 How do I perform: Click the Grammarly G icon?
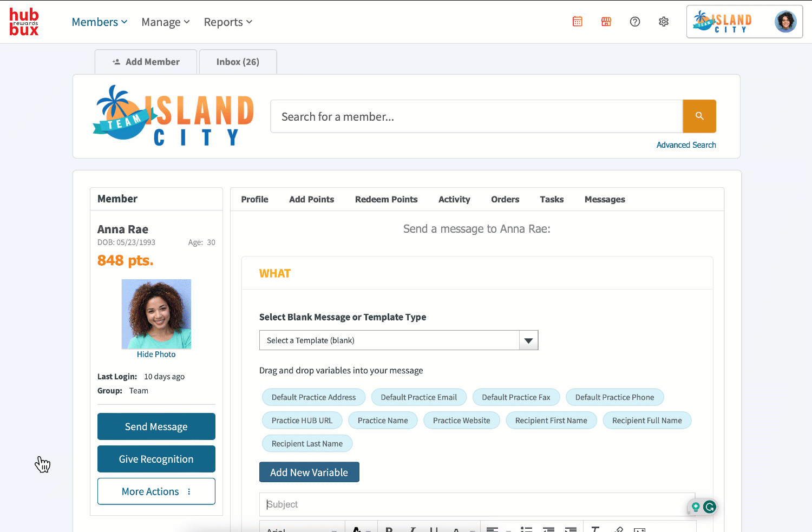710,507
